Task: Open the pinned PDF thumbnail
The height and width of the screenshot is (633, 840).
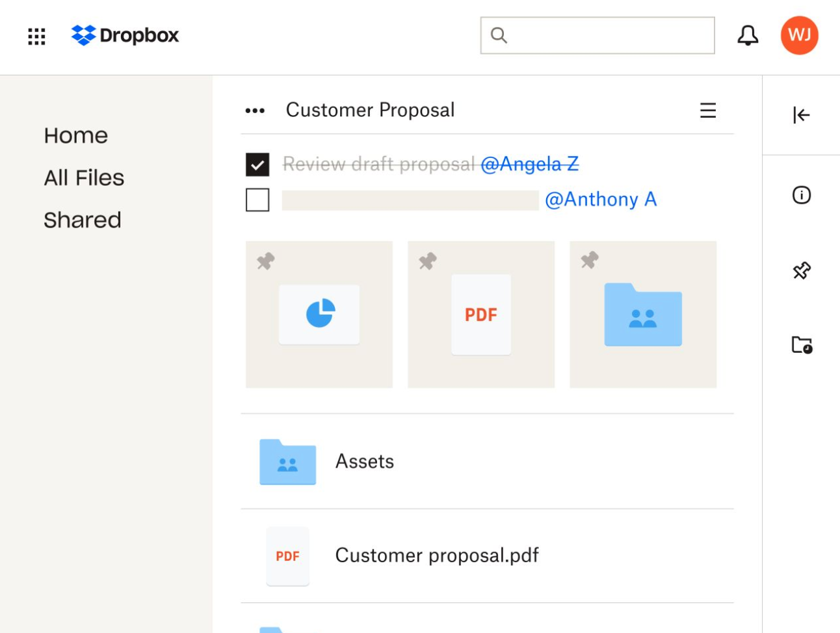Action: (481, 315)
